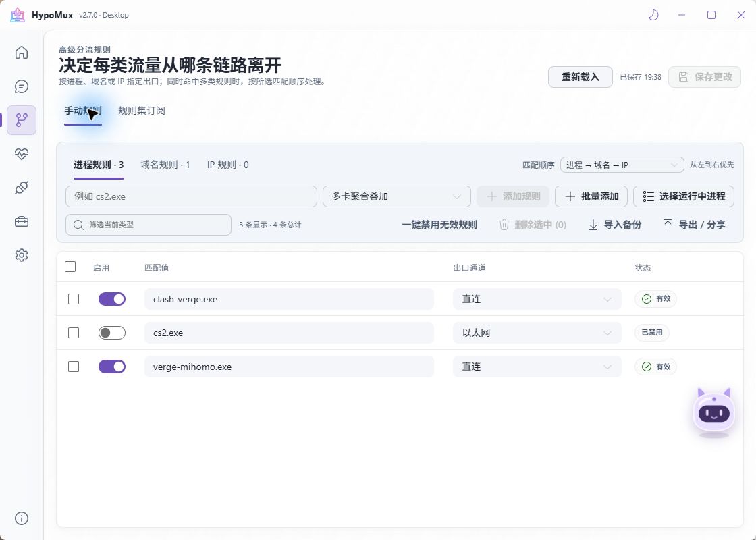The image size is (756, 540).
Task: Open 出口通道 dropdown for verge-mihomo.exe
Action: (x=537, y=367)
